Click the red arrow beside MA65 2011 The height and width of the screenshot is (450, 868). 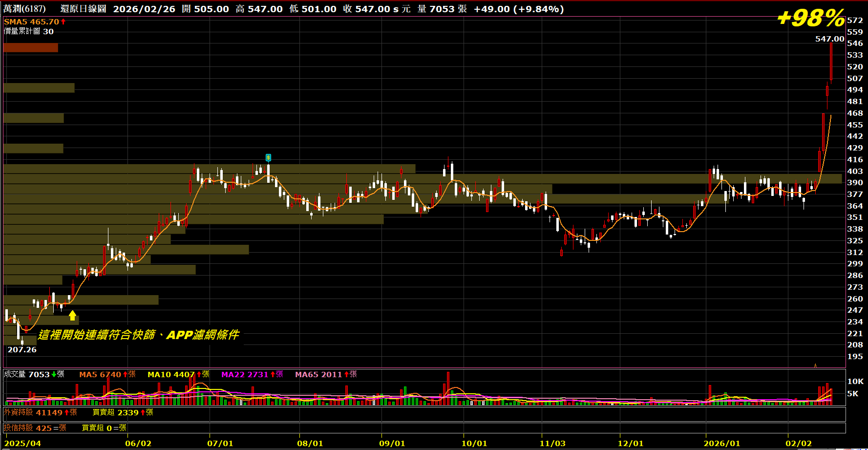pos(346,374)
